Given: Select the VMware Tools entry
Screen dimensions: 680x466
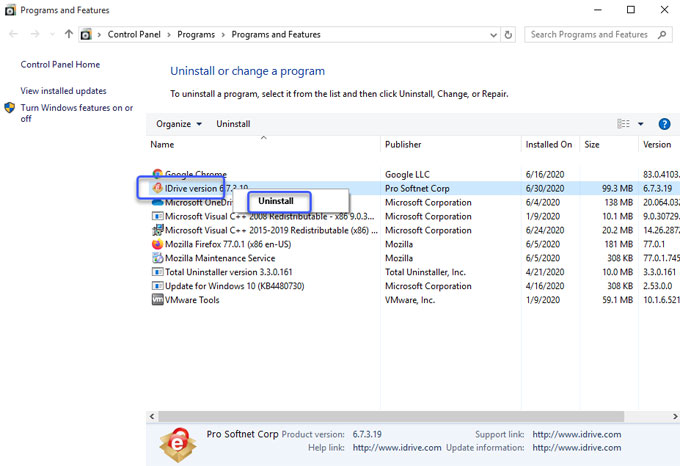Looking at the screenshot, I should [x=192, y=300].
